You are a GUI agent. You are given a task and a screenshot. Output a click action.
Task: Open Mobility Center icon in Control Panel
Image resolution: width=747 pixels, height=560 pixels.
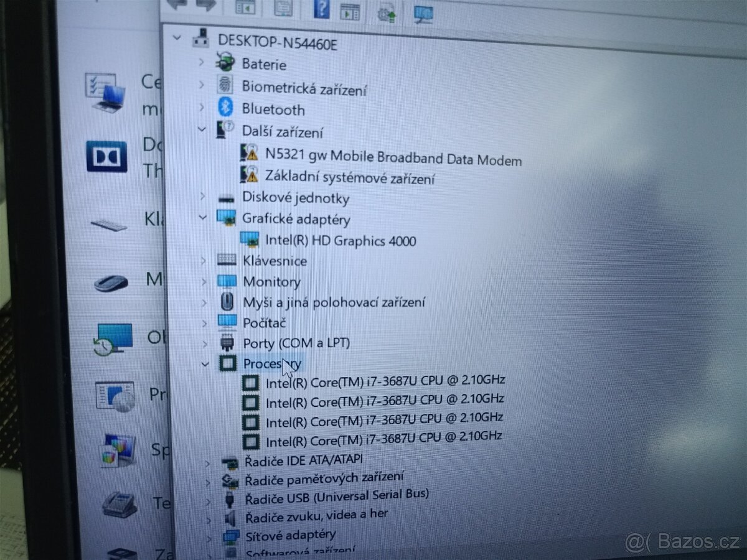click(106, 92)
